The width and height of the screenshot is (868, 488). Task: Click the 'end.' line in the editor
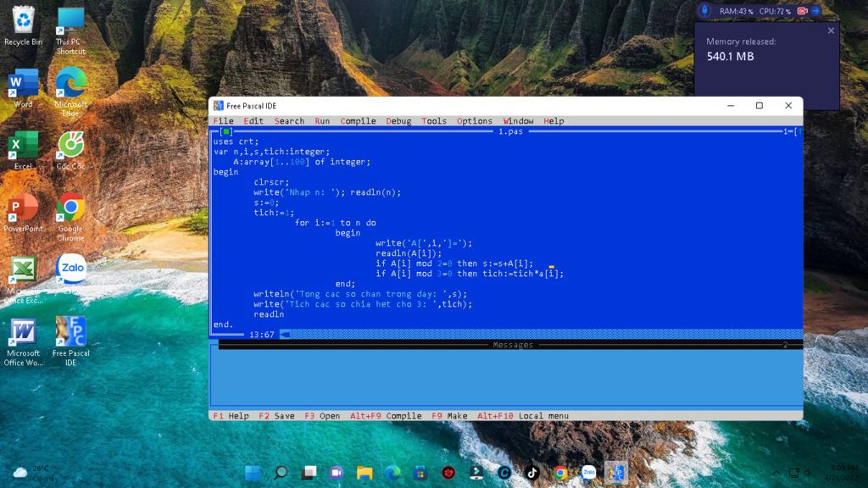coord(223,324)
